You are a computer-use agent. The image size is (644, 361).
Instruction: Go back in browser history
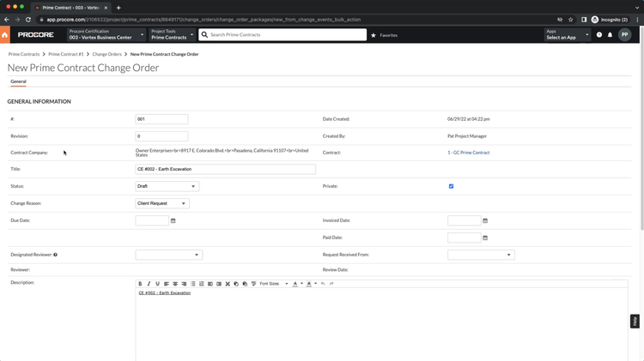[x=7, y=19]
